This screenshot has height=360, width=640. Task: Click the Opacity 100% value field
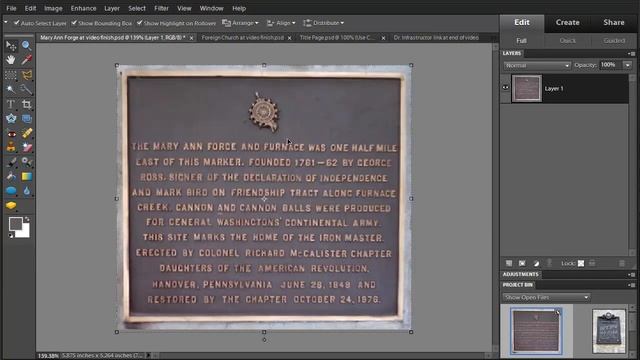610,65
